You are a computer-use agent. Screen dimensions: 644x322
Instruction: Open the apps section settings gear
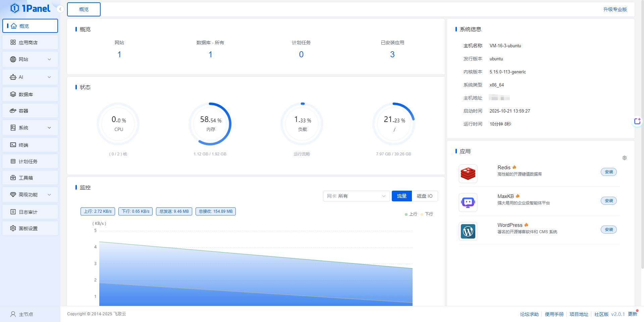tap(625, 158)
